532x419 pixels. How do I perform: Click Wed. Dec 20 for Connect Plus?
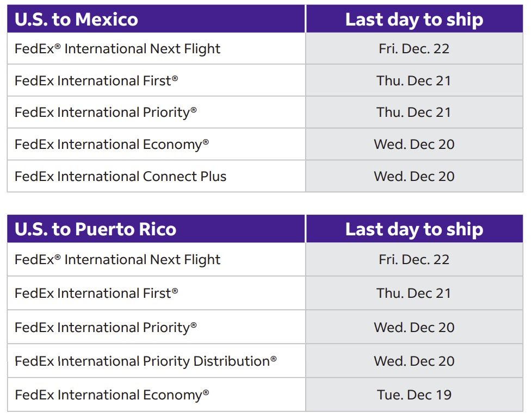414,177
